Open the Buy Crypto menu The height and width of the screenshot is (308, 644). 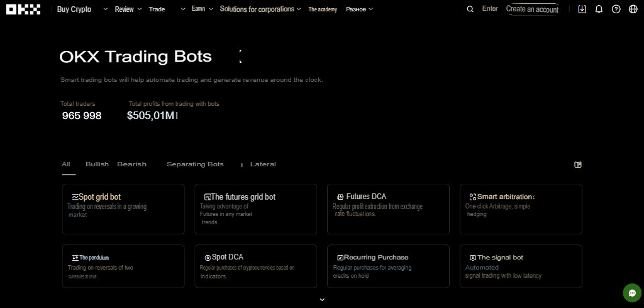coord(74,9)
